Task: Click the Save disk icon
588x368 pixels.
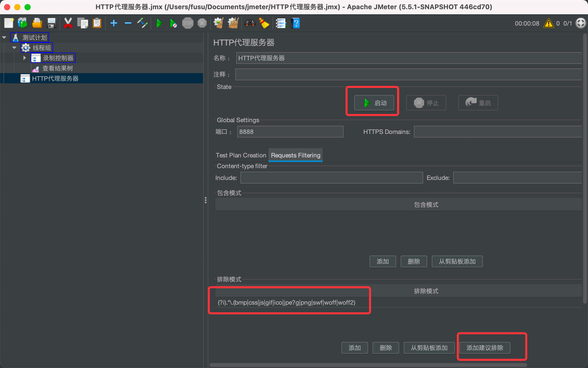Action: (x=52, y=23)
